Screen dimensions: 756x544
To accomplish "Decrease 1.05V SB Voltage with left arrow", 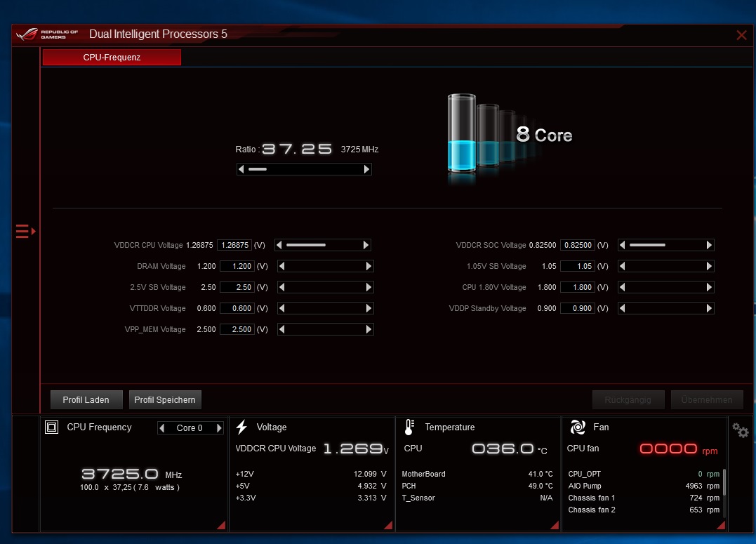I will click(x=622, y=266).
